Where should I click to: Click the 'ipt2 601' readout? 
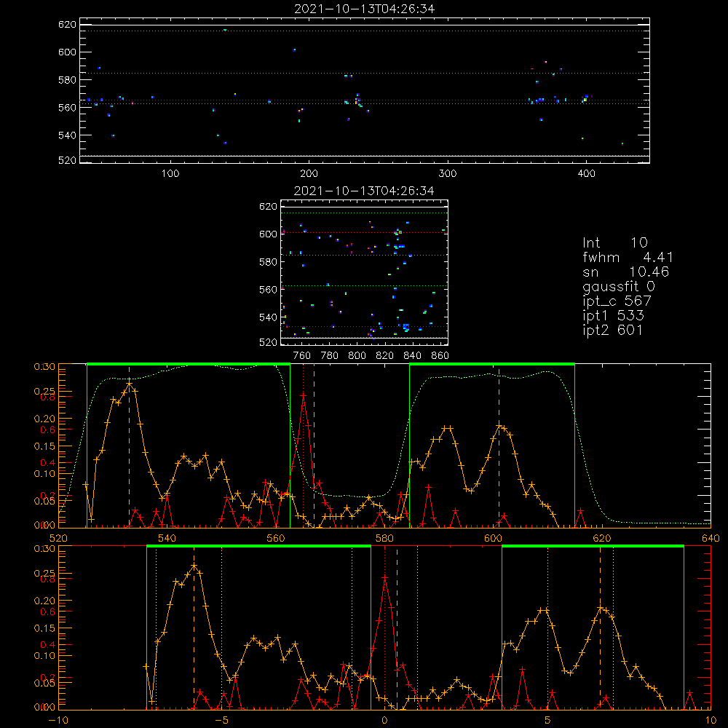(613, 330)
